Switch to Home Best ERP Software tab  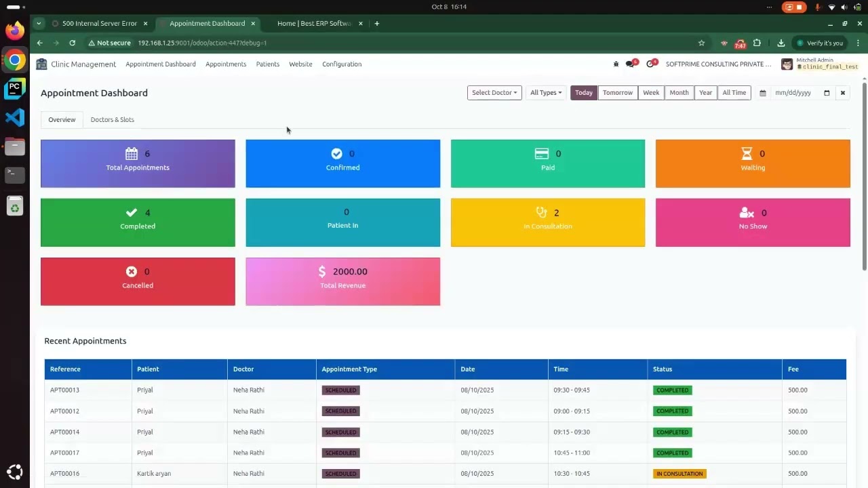(x=315, y=23)
